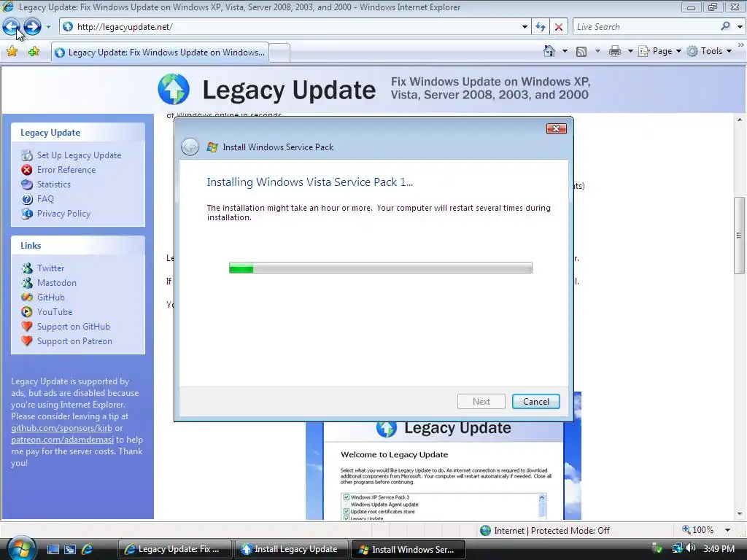Click Show Desktop quick launch icon
Screen dimensions: 747x560
point(53,549)
